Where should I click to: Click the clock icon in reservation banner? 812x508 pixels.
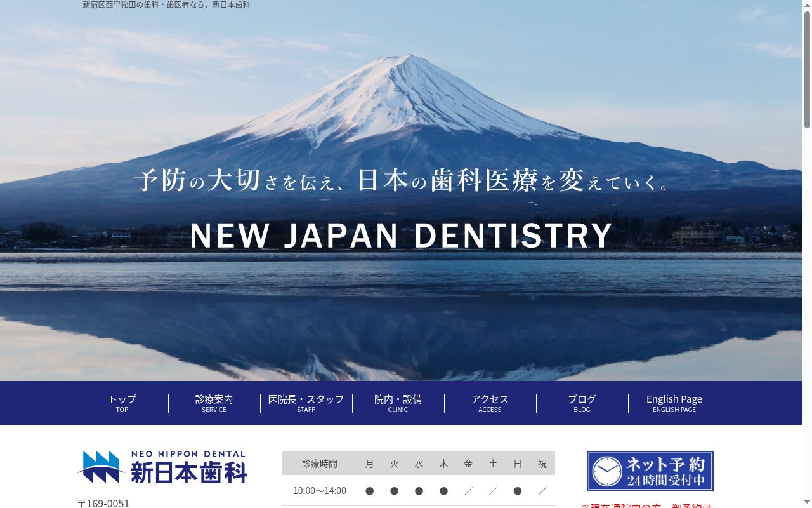(x=607, y=471)
